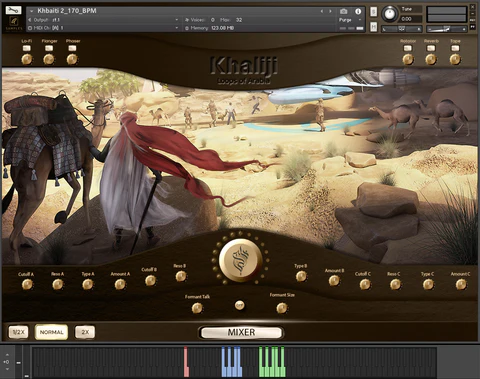Toggle the Reverb effect switch
The image size is (480, 379).
[431, 48]
